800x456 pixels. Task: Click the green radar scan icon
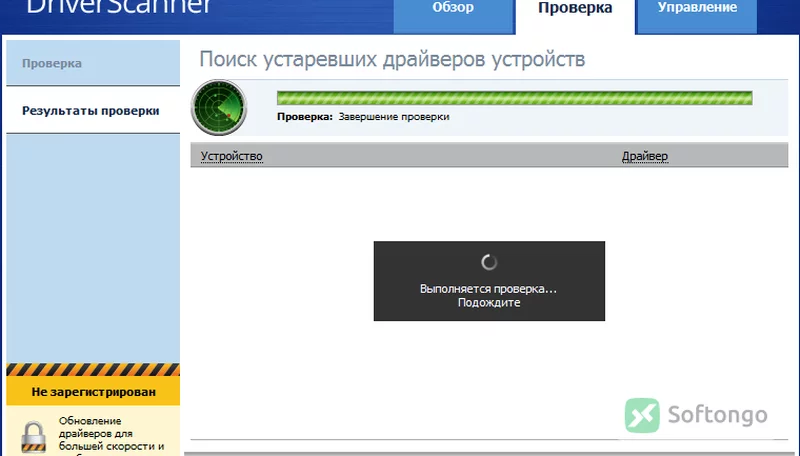[x=219, y=107]
